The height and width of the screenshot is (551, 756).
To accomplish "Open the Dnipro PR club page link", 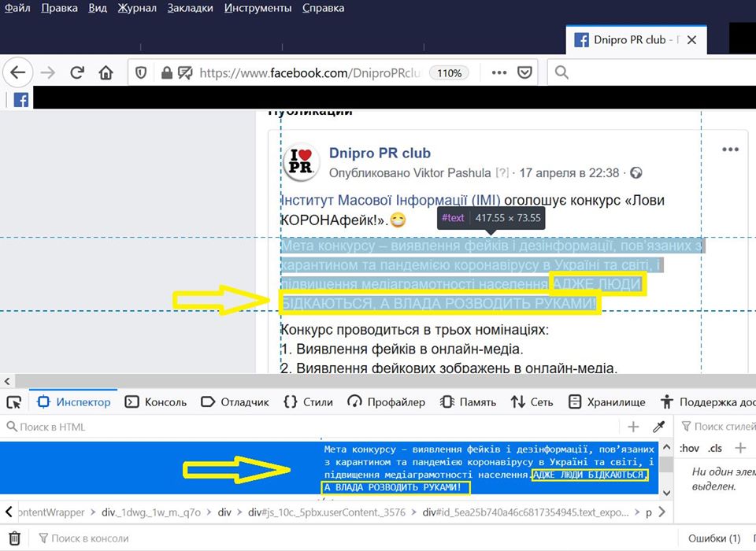I will point(380,153).
